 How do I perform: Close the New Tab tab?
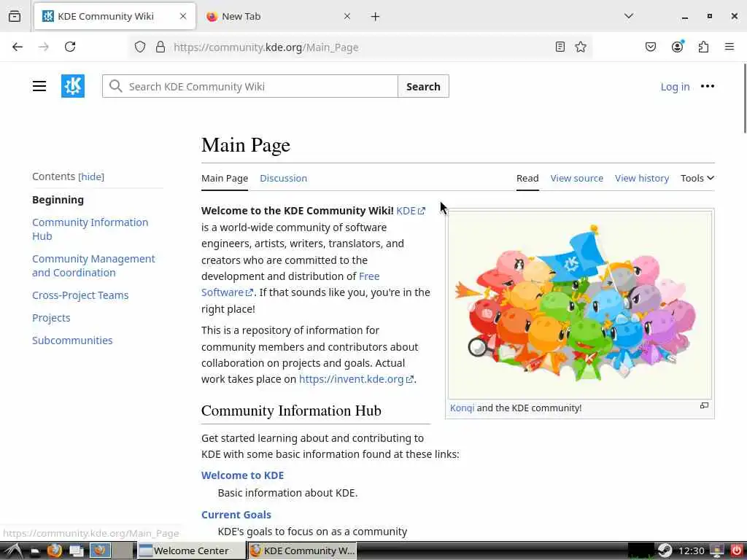click(x=347, y=16)
